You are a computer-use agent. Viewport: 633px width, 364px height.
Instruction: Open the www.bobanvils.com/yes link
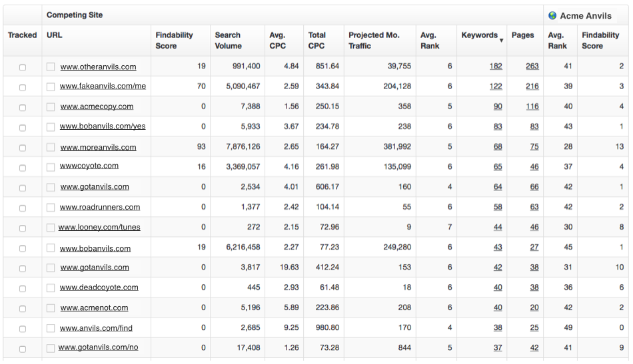(x=103, y=126)
